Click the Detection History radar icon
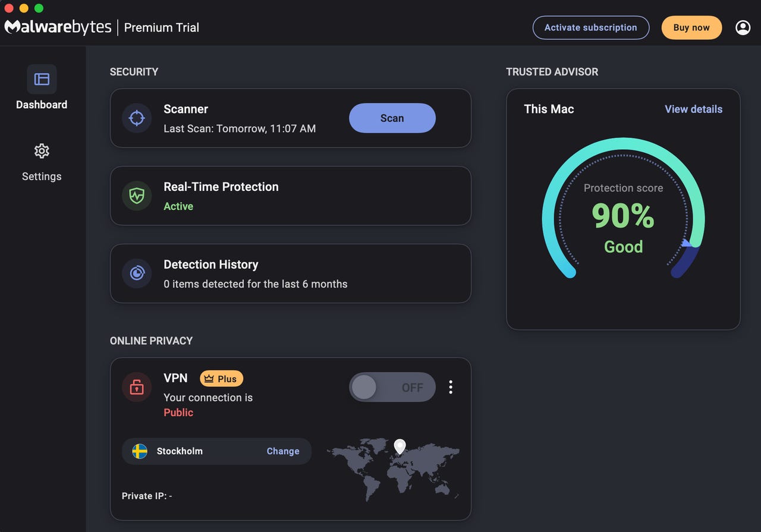The height and width of the screenshot is (532, 761). 137,273
